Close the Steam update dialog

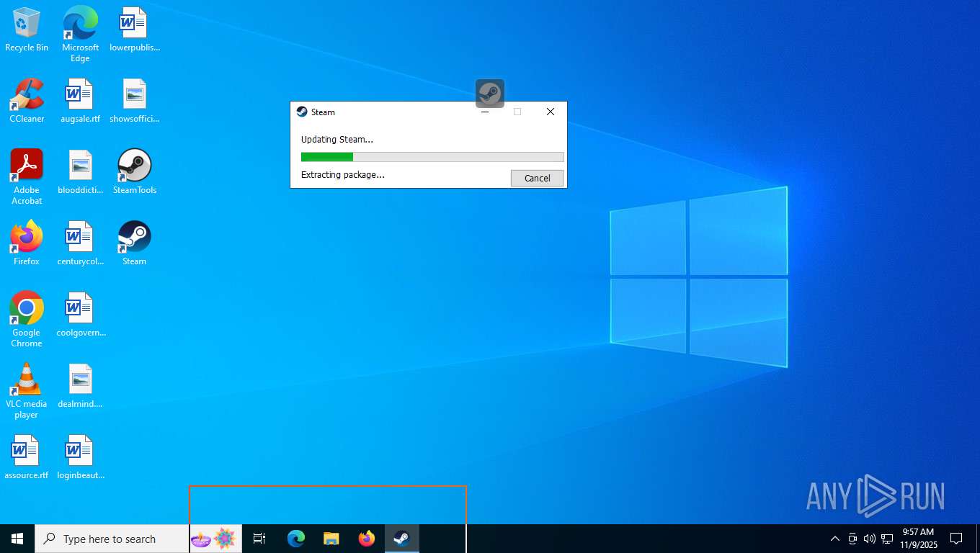point(551,112)
